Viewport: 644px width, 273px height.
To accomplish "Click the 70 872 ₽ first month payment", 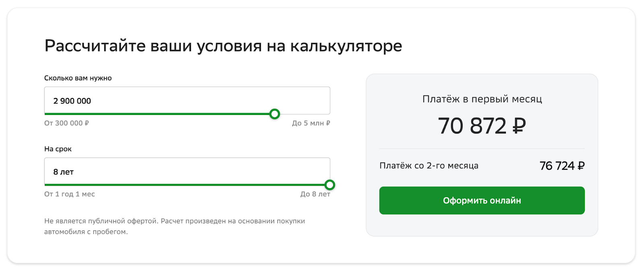I will tap(482, 126).
